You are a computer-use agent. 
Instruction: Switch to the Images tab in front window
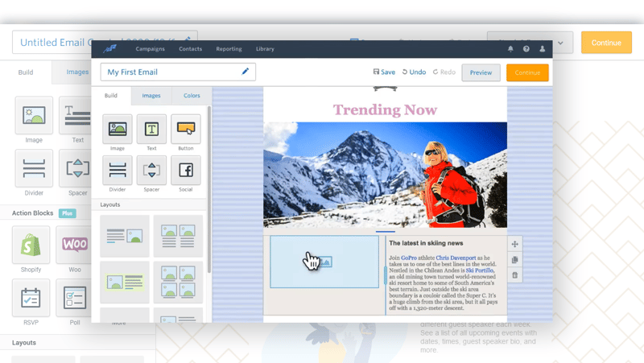point(151,96)
